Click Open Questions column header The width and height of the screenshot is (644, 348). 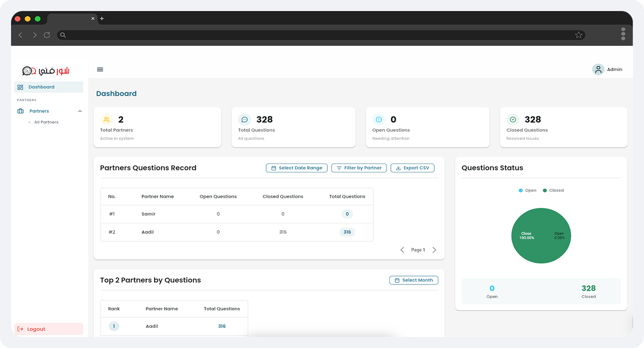[x=218, y=197]
